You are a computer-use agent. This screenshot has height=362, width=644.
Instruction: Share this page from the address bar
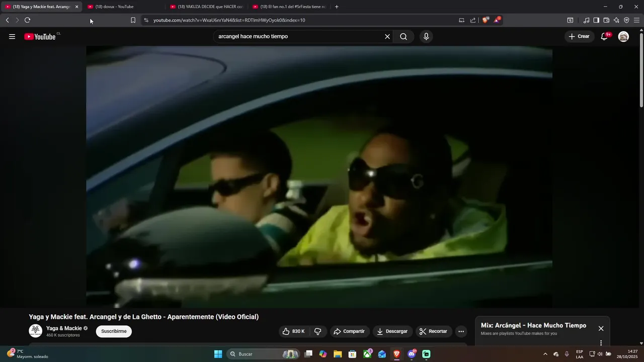tap(473, 20)
